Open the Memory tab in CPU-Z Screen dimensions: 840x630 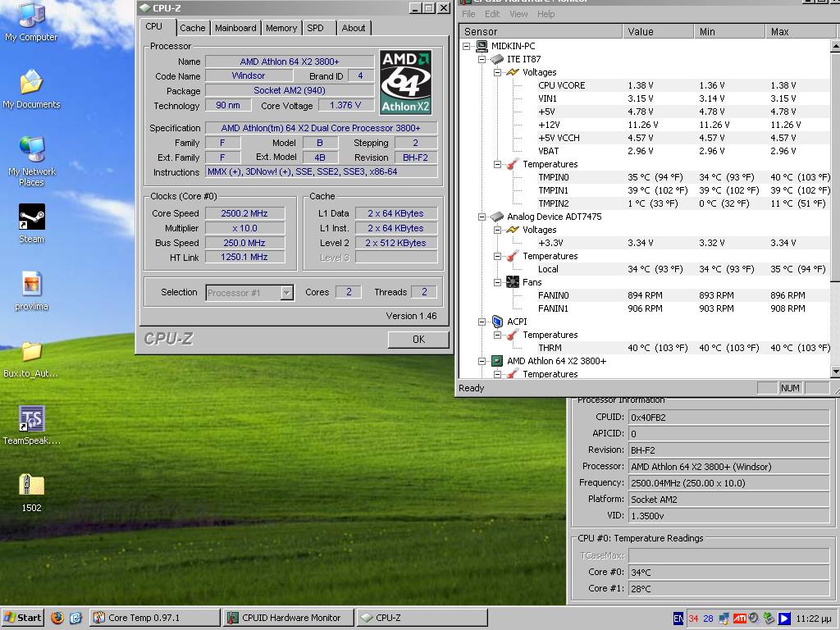[x=281, y=28]
